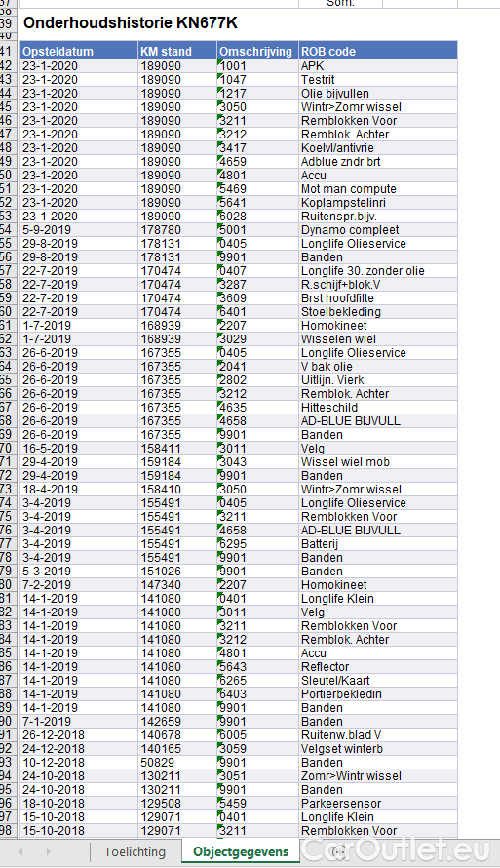Select the date cell 26-12-2018

click(x=79, y=735)
